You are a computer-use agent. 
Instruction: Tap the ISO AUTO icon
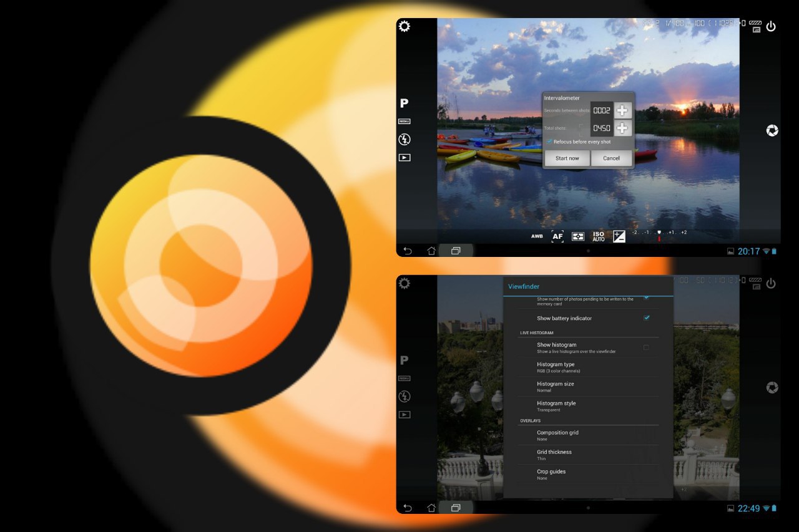coord(598,236)
